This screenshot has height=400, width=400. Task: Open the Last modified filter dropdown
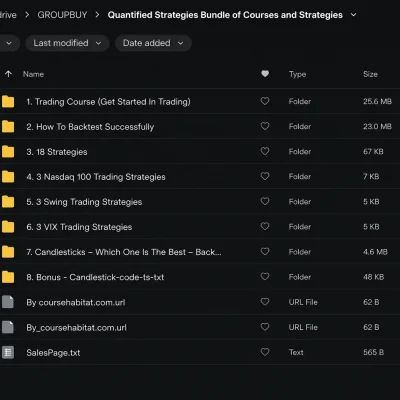67,43
